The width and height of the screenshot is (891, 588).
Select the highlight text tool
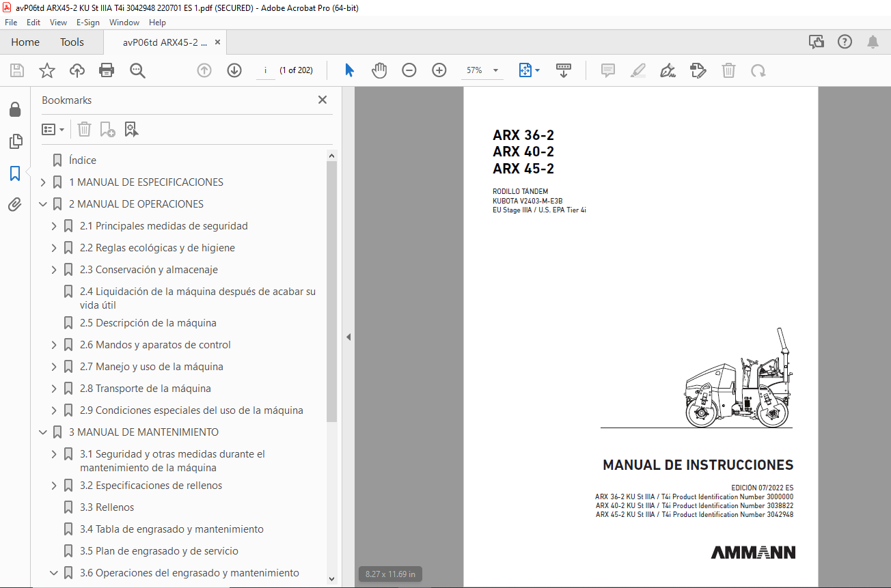(638, 70)
